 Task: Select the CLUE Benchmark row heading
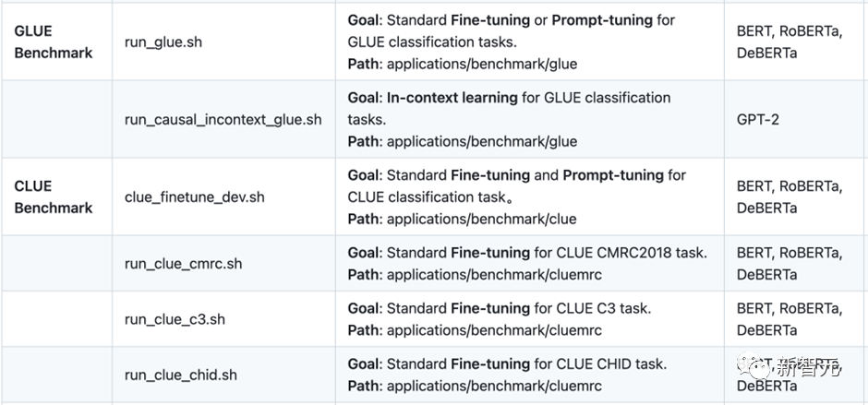54,197
